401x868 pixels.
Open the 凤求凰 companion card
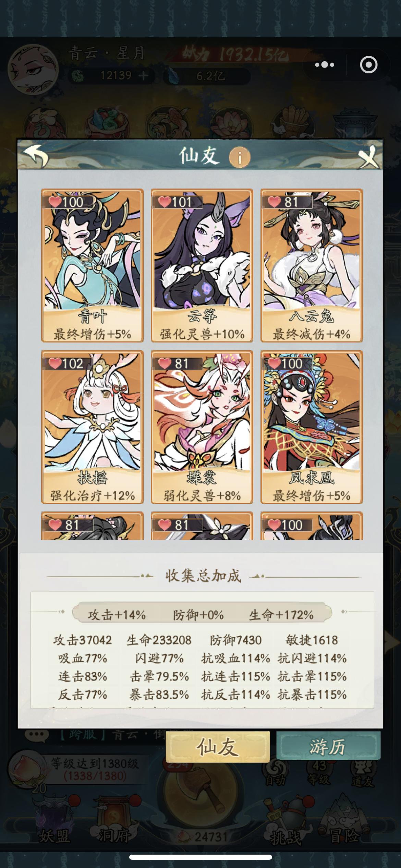click(312, 427)
